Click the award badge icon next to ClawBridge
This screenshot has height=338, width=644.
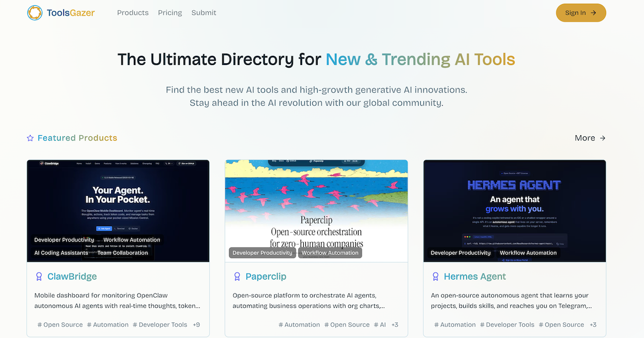(39, 277)
